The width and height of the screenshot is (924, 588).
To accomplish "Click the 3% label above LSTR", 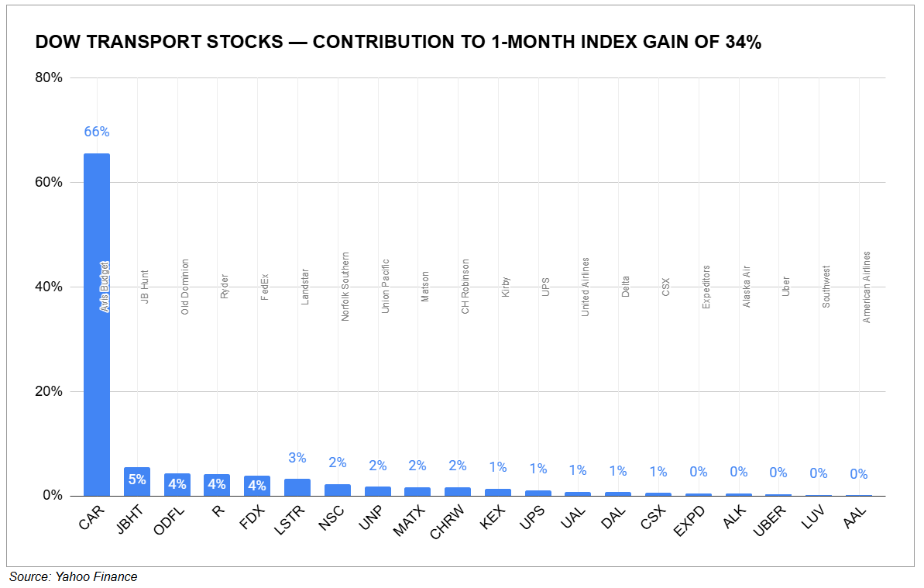I will click(x=297, y=458).
